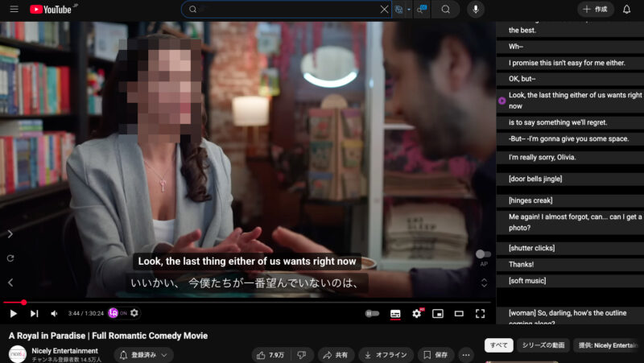The width and height of the screenshot is (644, 363).
Task: Repeat the current subtitle with the replay icon
Action: [10, 258]
